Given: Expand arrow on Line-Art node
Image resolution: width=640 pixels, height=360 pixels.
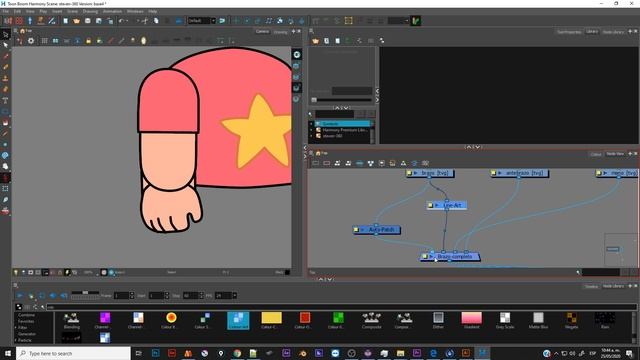Looking at the screenshot, I should pos(437,205).
